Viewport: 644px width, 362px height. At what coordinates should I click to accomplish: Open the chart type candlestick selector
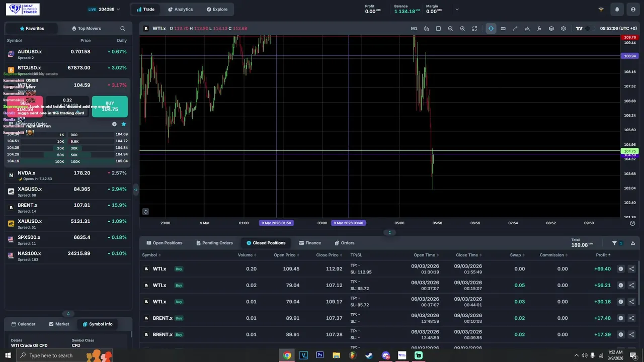(x=426, y=29)
